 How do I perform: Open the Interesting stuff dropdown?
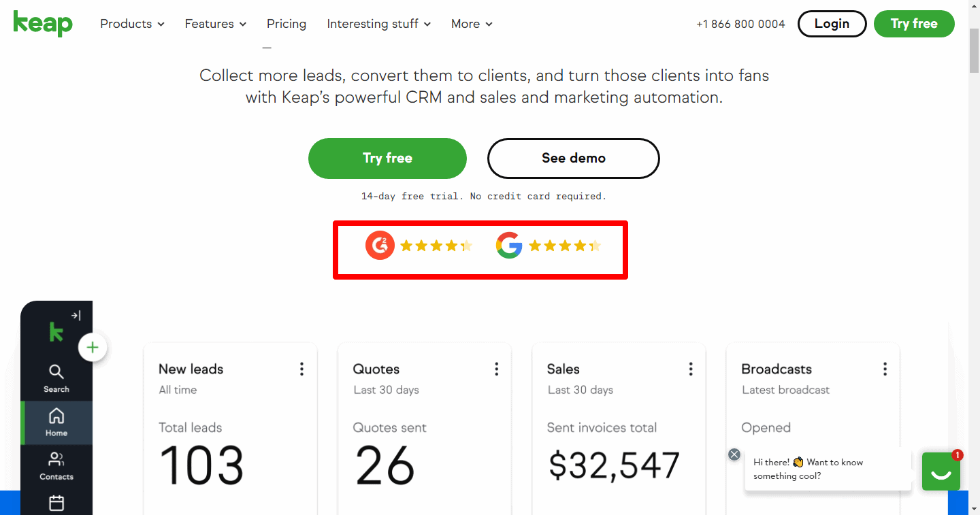click(379, 24)
